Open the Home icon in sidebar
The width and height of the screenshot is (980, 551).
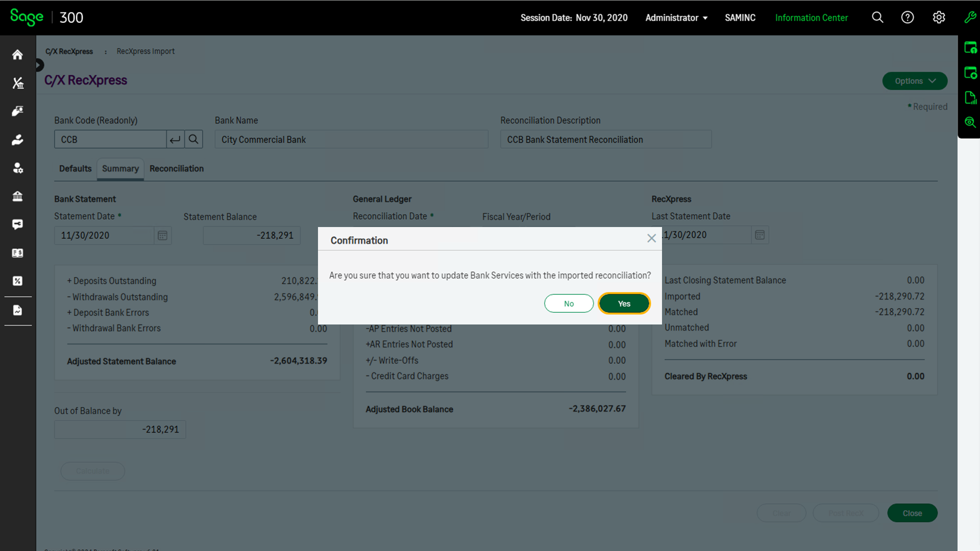tap(18, 55)
